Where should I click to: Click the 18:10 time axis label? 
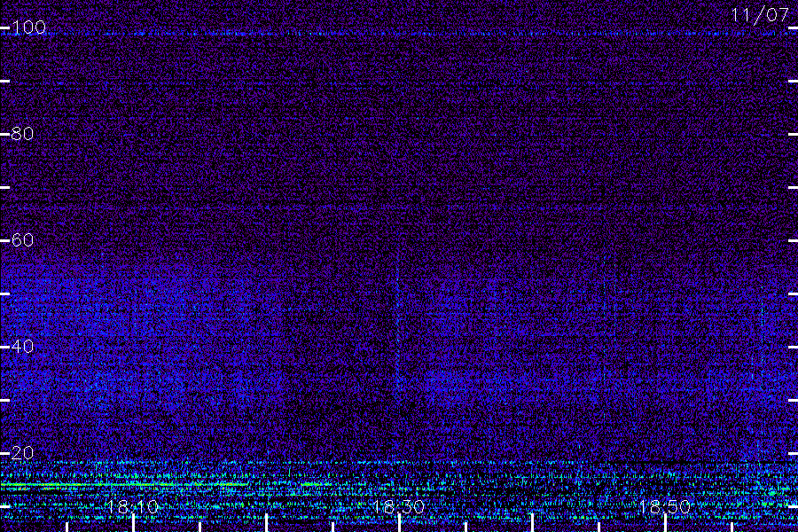tap(133, 507)
